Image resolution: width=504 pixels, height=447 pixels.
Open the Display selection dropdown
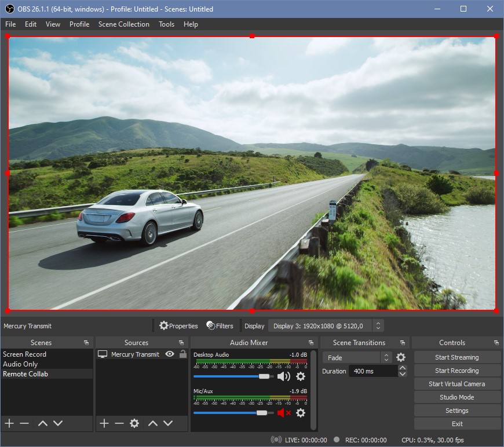[326, 326]
